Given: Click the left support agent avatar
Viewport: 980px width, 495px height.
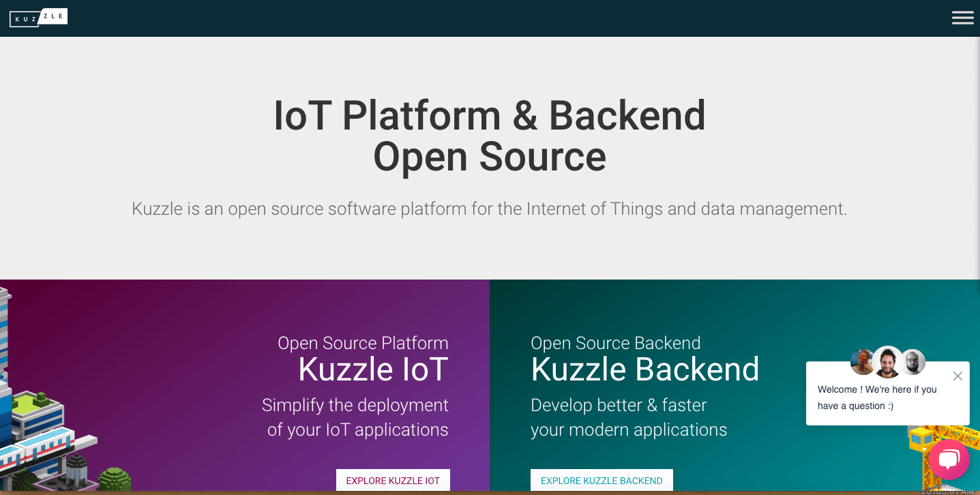Looking at the screenshot, I should pyautogui.click(x=863, y=362).
